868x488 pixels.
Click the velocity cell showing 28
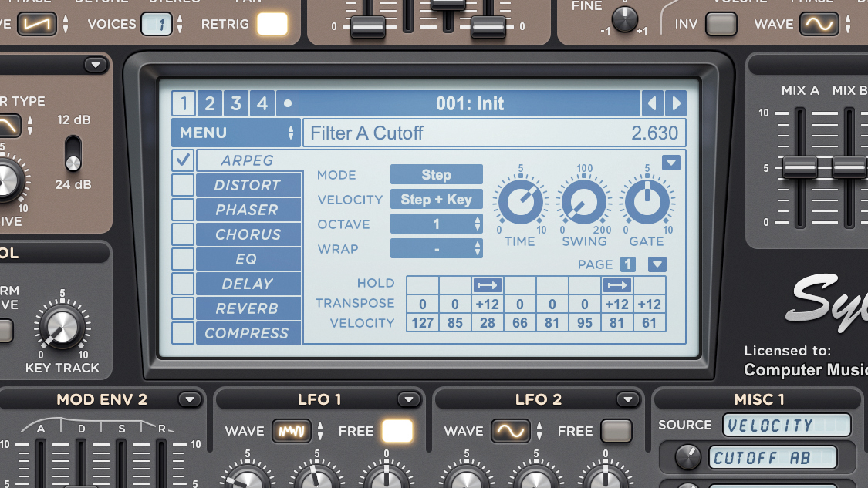coord(487,322)
